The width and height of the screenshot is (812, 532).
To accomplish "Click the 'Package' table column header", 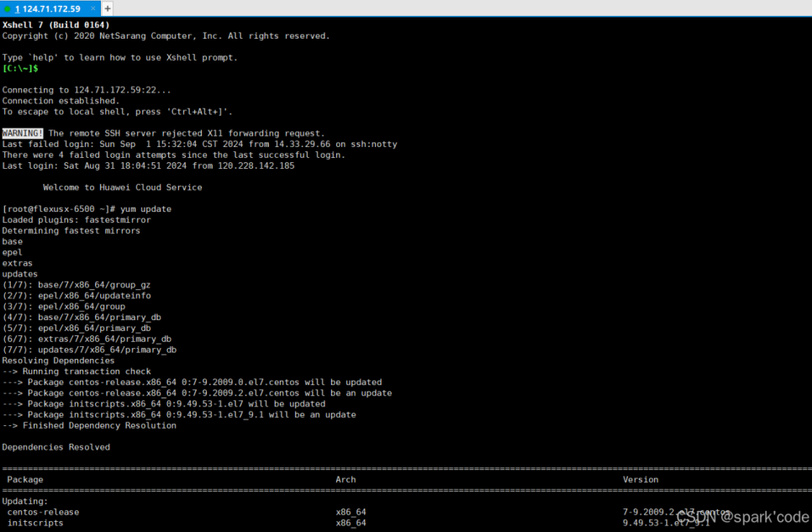I will point(25,480).
